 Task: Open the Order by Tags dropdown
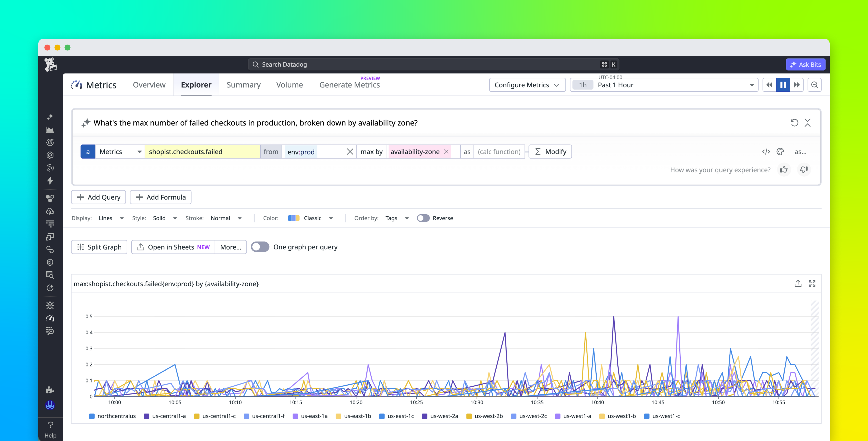click(397, 218)
